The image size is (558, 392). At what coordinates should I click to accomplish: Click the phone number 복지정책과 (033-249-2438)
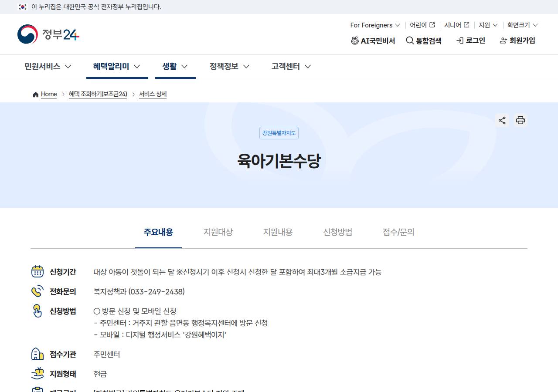pos(139,291)
